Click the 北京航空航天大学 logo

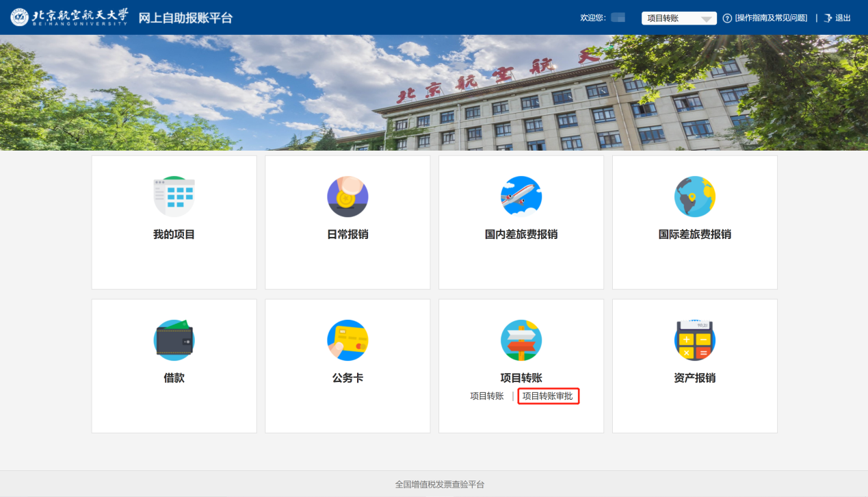tap(69, 17)
